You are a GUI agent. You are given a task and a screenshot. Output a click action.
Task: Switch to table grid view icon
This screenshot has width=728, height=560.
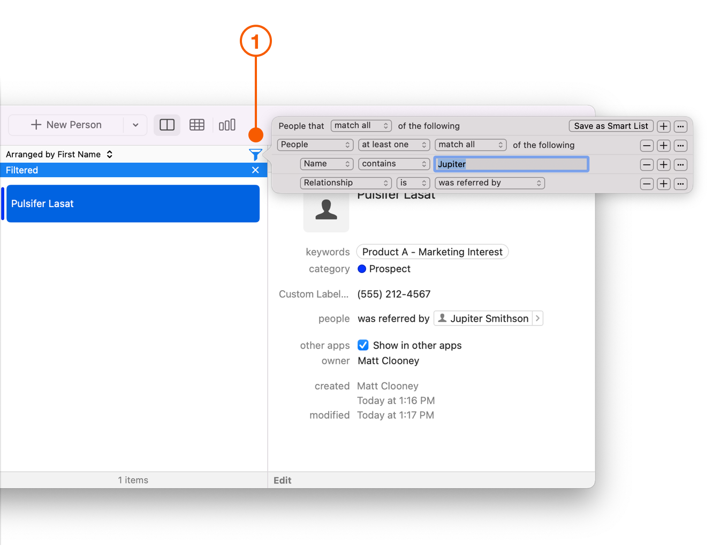(x=197, y=125)
